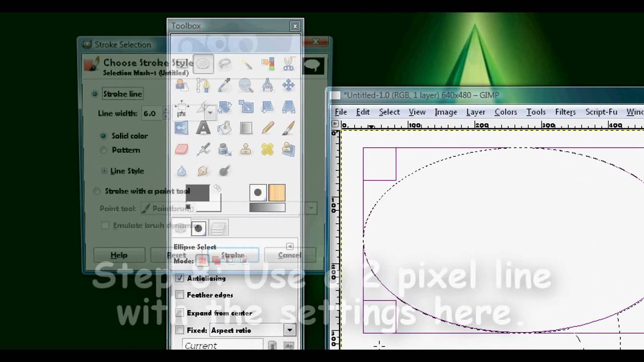The image size is (644, 362).
Task: Open the active pattern swatch
Action: (x=277, y=193)
